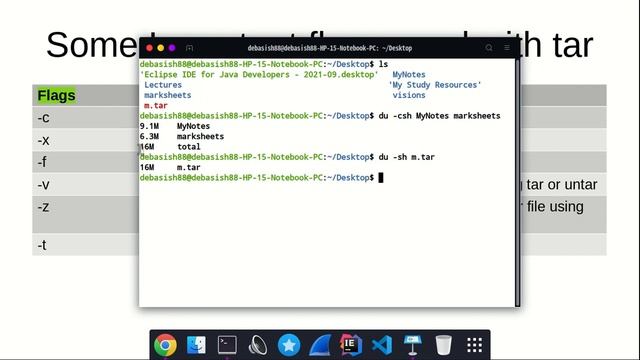Image resolution: width=640 pixels, height=360 pixels.
Task: Click the '6.3M' size value
Action: point(149,136)
